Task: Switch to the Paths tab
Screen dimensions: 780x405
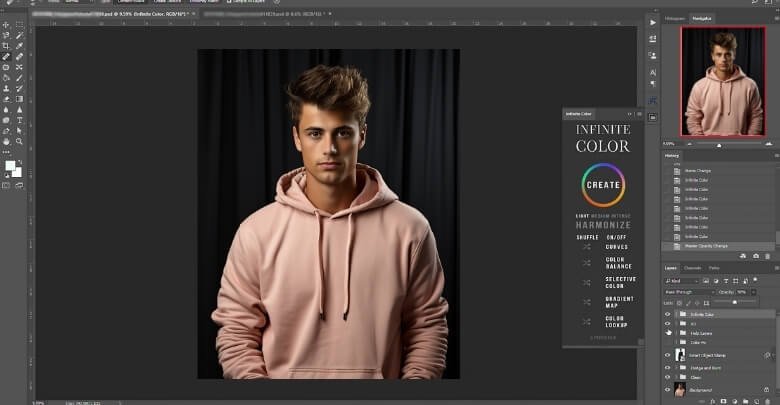Action: pyautogui.click(x=714, y=268)
